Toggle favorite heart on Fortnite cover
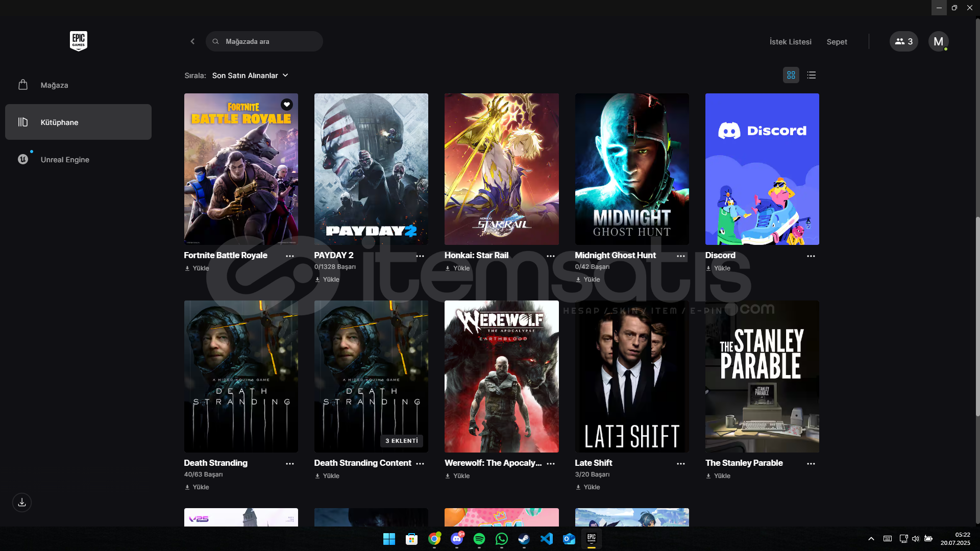Screen dimensions: 980x551 tap(287, 104)
